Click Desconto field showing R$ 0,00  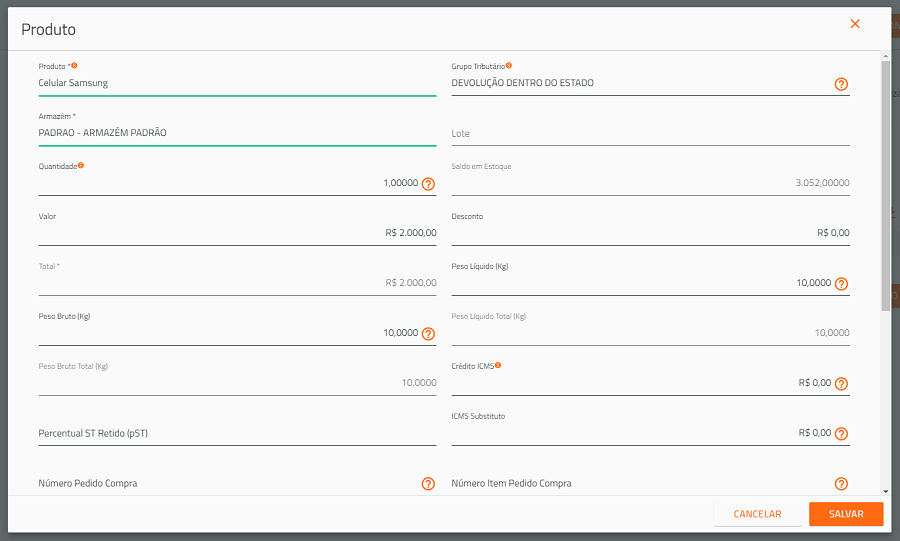pyautogui.click(x=650, y=233)
